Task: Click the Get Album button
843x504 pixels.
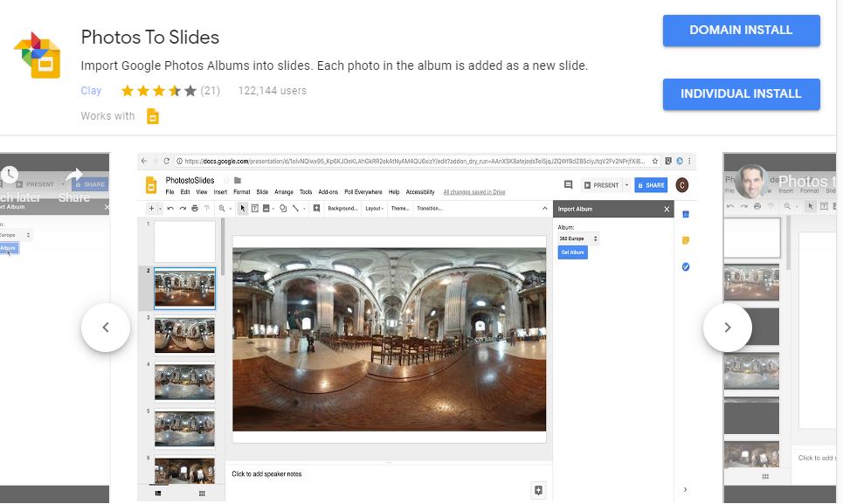Action: 573,252
